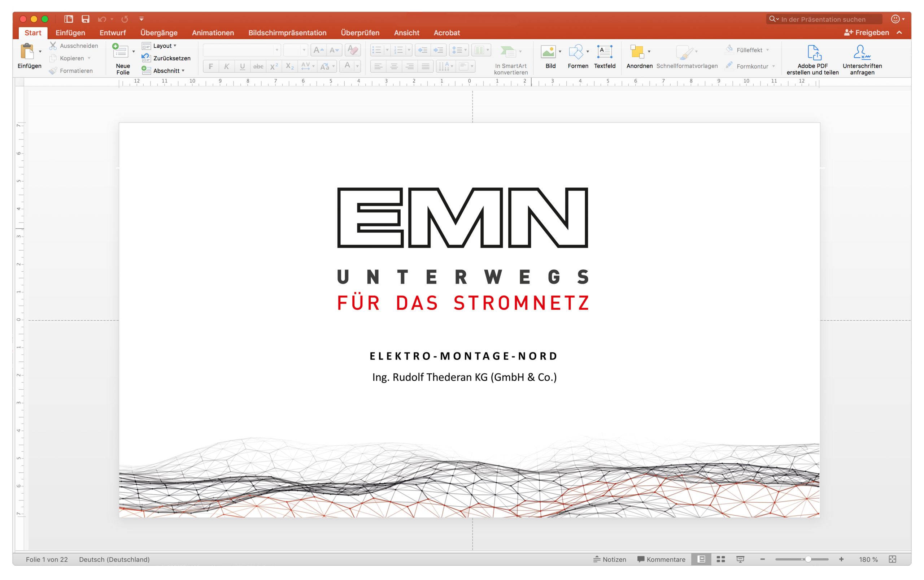Open the Bildschirmpräsentation tab
This screenshot has height=580, width=924.
[x=287, y=33]
